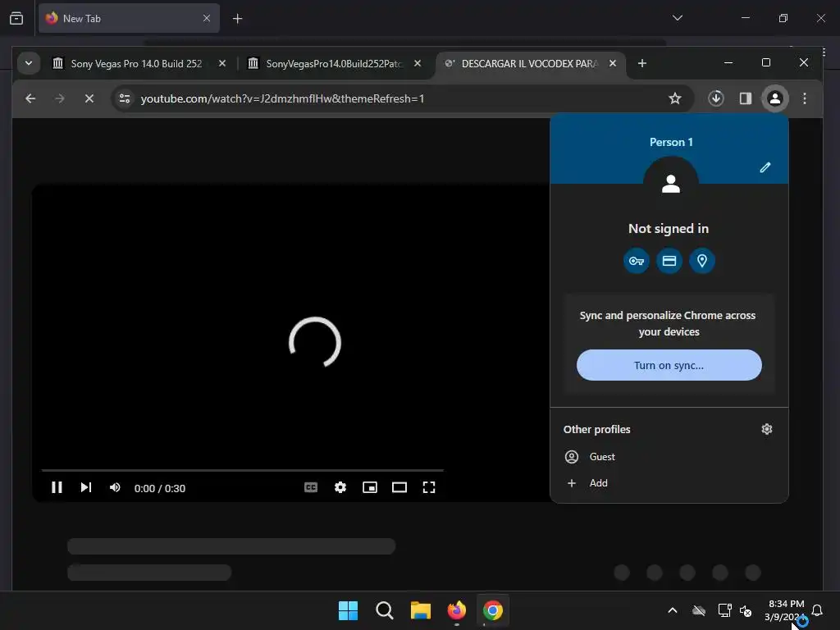Open new Chrome tab
The width and height of the screenshot is (840, 630).
(641, 63)
